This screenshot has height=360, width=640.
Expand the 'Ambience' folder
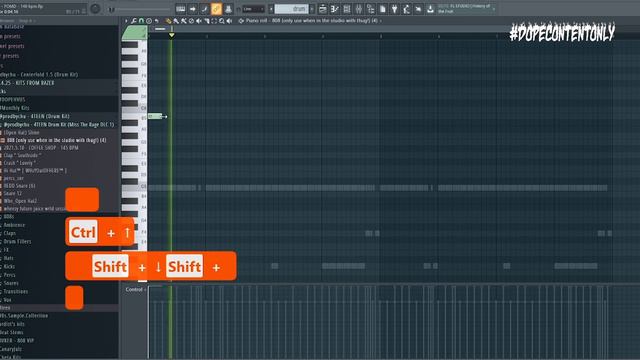click(14, 225)
